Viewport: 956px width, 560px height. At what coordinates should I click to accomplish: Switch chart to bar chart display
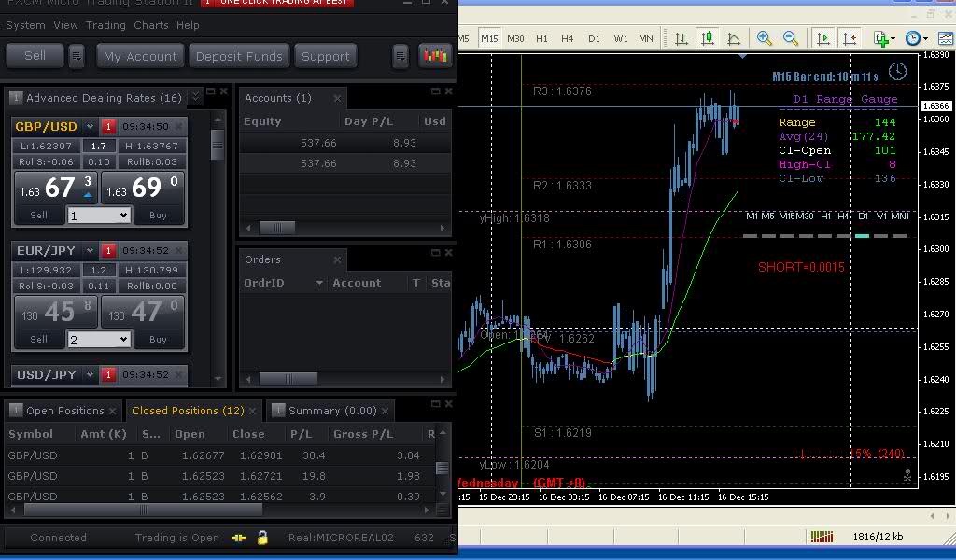coord(682,38)
